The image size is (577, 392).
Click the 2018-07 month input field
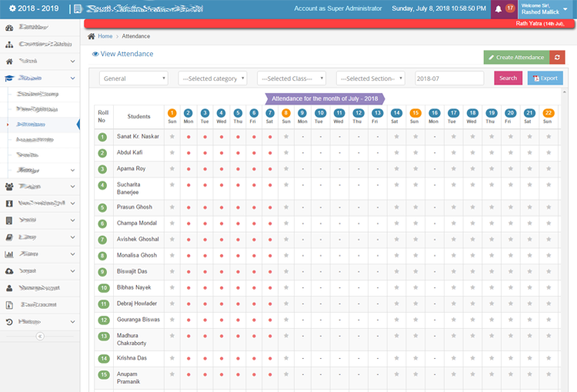tap(449, 78)
